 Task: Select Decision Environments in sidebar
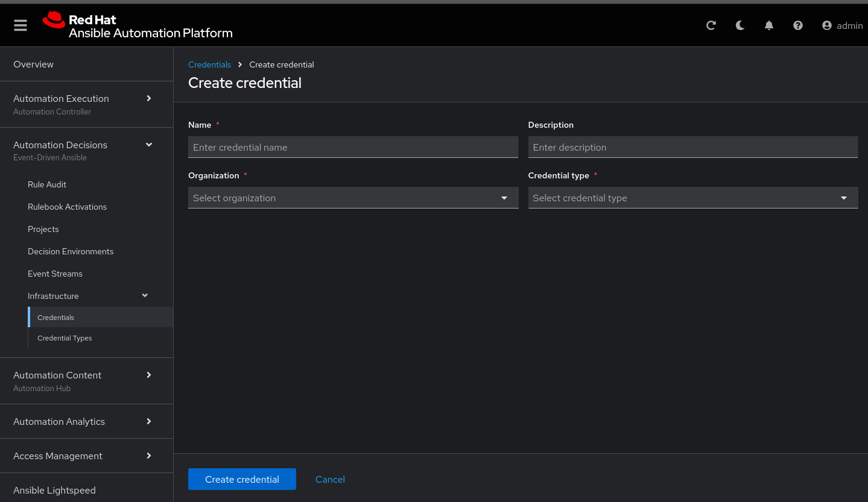[71, 251]
